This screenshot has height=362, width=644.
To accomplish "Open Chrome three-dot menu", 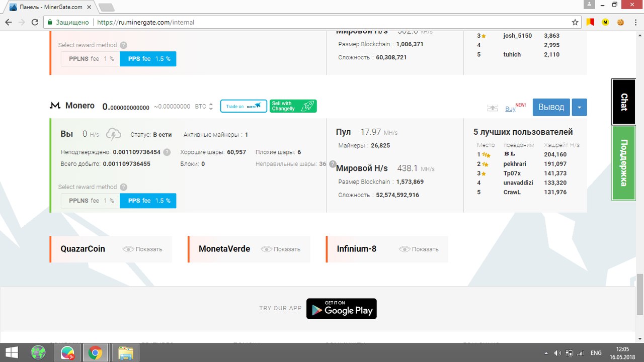I will pos(635,22).
